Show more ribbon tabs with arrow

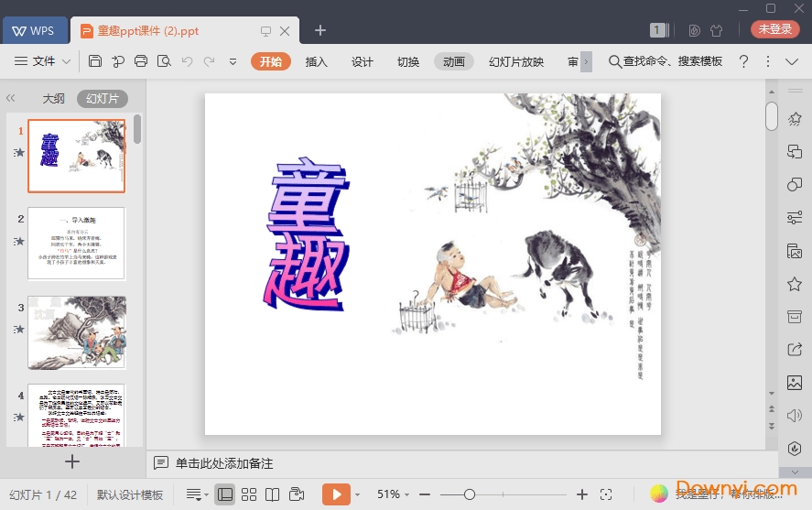586,61
